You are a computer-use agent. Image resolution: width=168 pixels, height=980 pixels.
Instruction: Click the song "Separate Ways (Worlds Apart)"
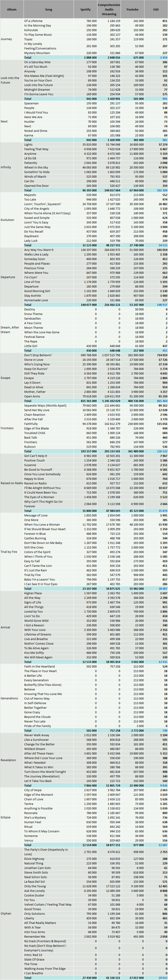point(45,406)
